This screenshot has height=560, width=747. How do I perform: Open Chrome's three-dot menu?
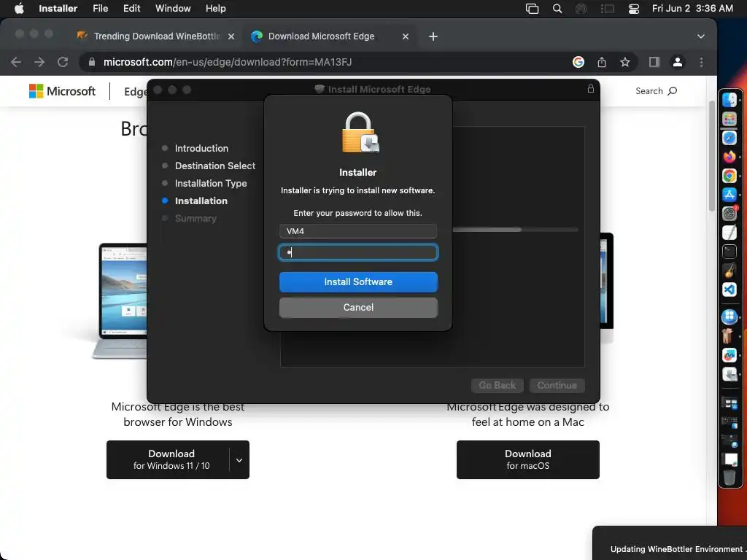pos(701,62)
